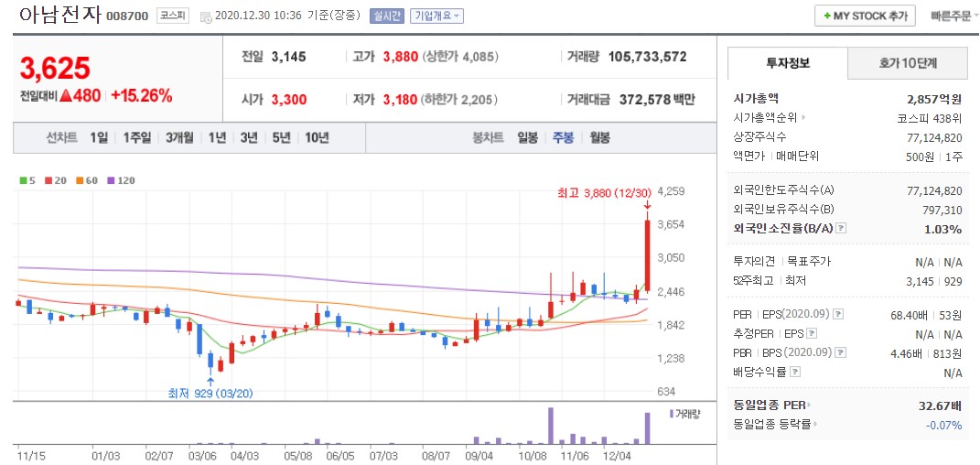Open help icon for 외국인소진율(B/A)
This screenshot has height=465, width=980.
tap(841, 228)
